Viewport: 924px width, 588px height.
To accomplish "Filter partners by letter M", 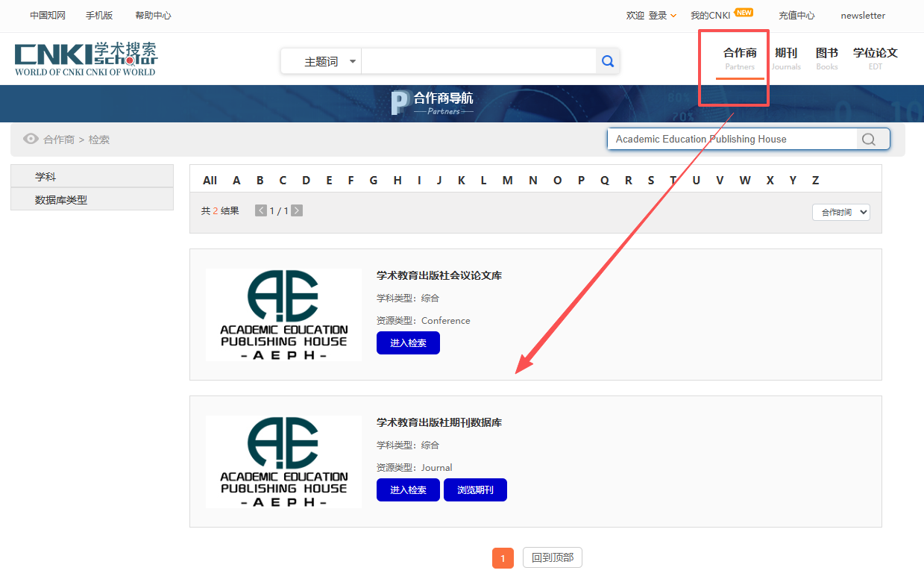I will (507, 180).
